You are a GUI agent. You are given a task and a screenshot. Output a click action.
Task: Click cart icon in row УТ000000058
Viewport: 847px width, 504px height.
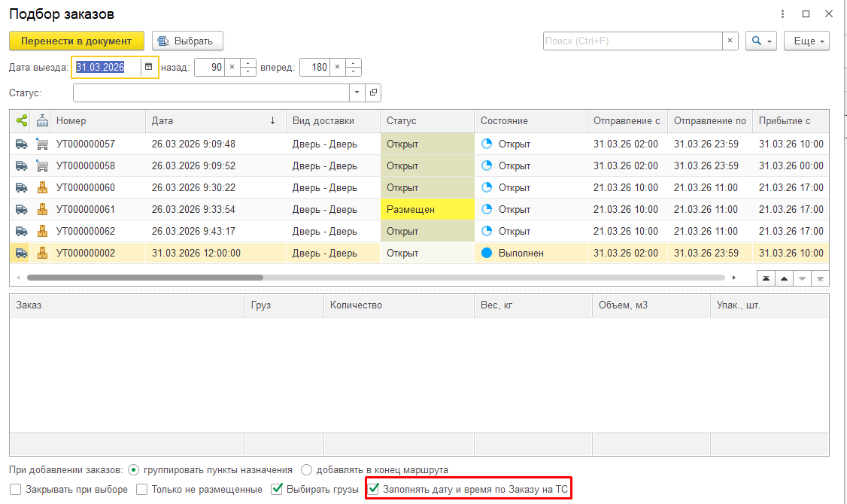pyautogui.click(x=42, y=165)
